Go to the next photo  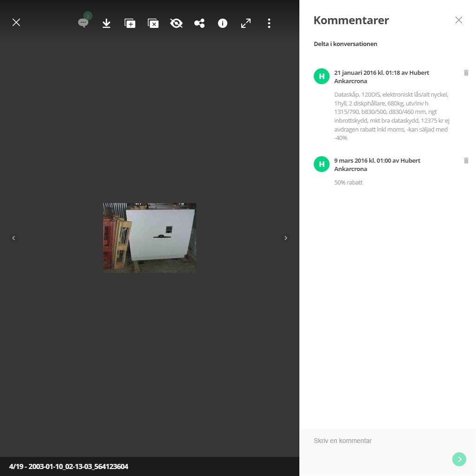point(286,238)
